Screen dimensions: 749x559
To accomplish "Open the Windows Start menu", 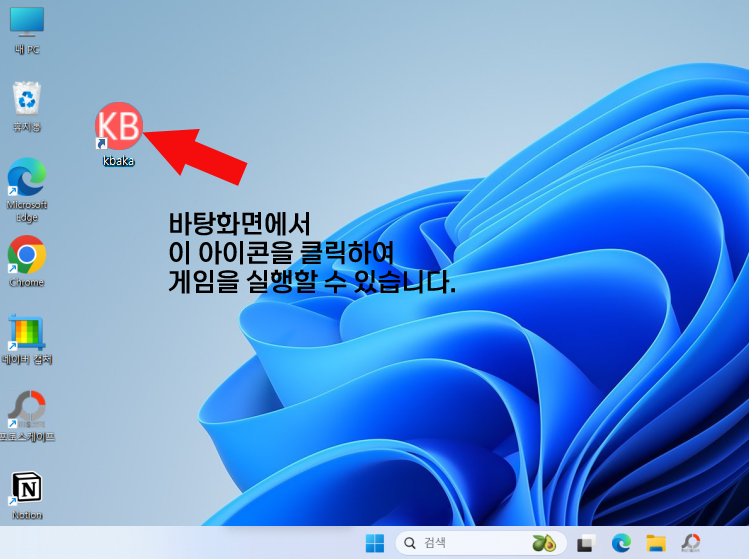I will pos(375,543).
